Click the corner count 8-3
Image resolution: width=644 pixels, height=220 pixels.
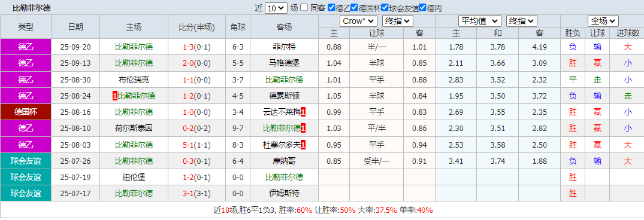click(x=238, y=145)
